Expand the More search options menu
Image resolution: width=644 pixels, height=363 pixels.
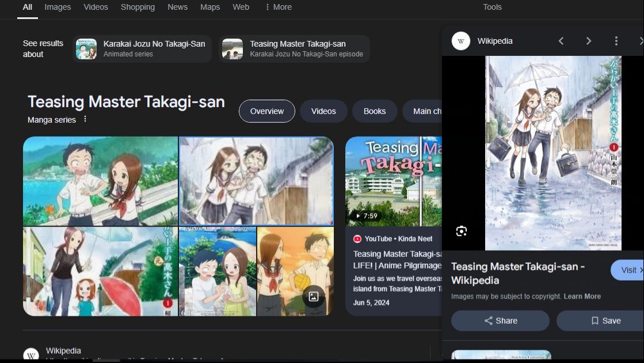point(279,7)
